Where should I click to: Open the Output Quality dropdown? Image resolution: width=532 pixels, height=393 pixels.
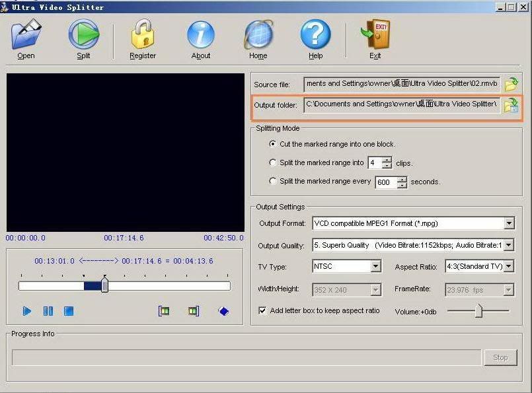(x=509, y=245)
